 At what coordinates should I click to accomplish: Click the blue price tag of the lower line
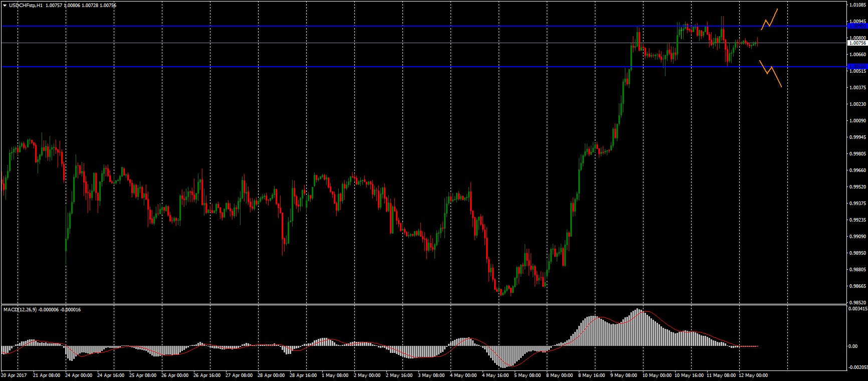click(x=857, y=67)
